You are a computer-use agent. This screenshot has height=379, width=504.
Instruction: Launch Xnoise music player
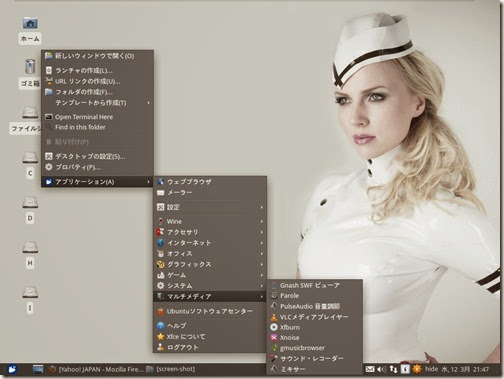click(315, 337)
